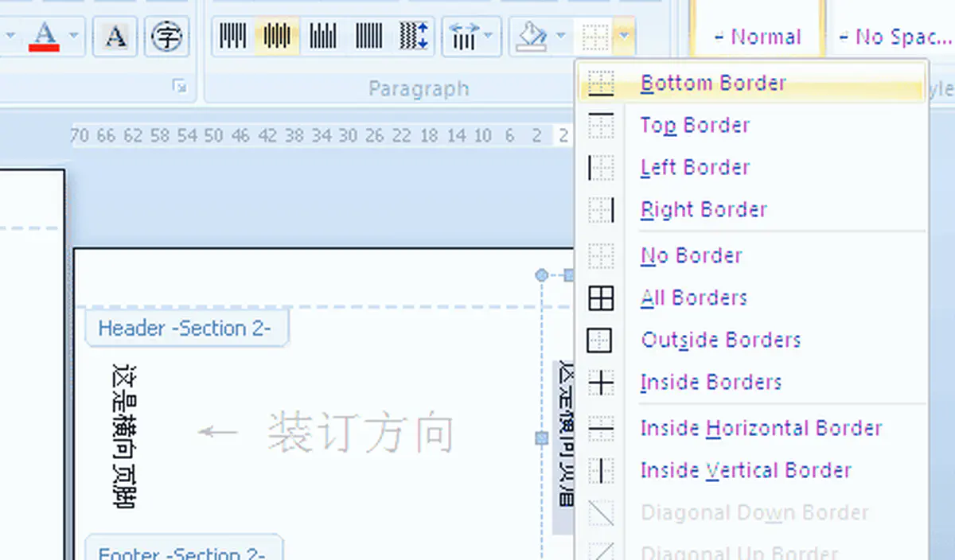This screenshot has width=955, height=560.
Task: Click the Character Shading icon
Action: point(115,37)
